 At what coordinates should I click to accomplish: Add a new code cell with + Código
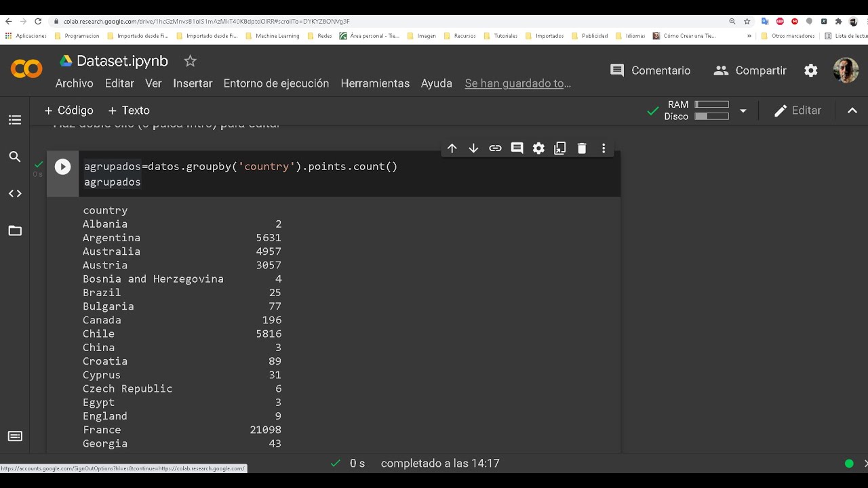coord(68,110)
